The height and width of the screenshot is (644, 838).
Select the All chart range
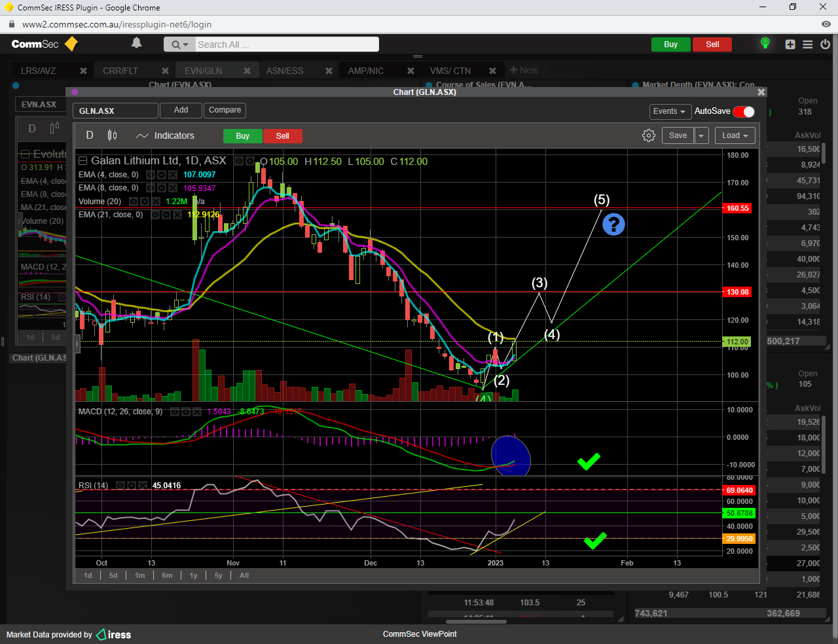[244, 575]
